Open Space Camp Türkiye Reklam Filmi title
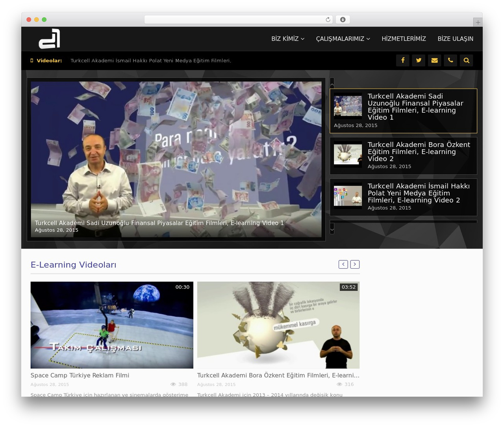Screen dimensions: 504x427 point(80,375)
